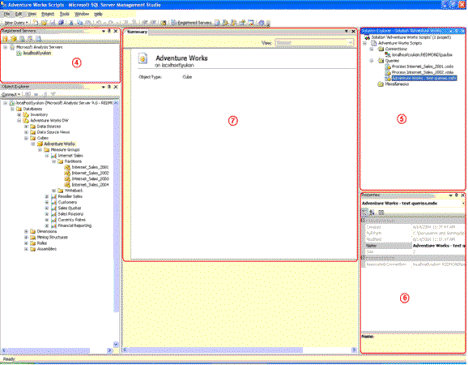The height and width of the screenshot is (365, 468).
Task: Open the Help menu
Action: click(98, 14)
